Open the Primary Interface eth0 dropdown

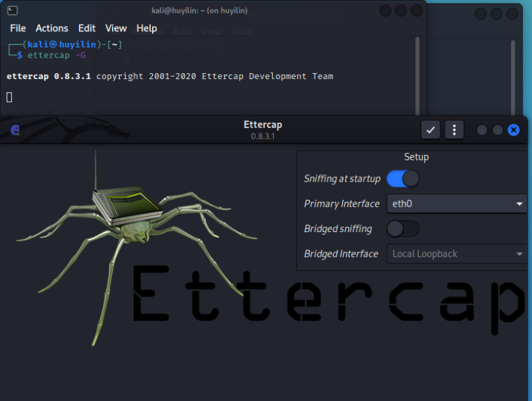coord(457,204)
